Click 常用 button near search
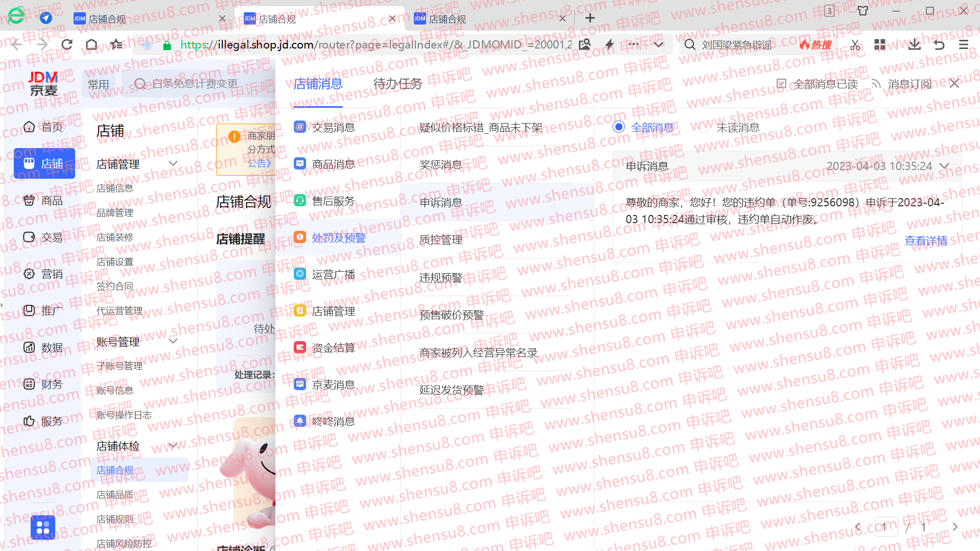This screenshot has height=551, width=980. pos(98,84)
